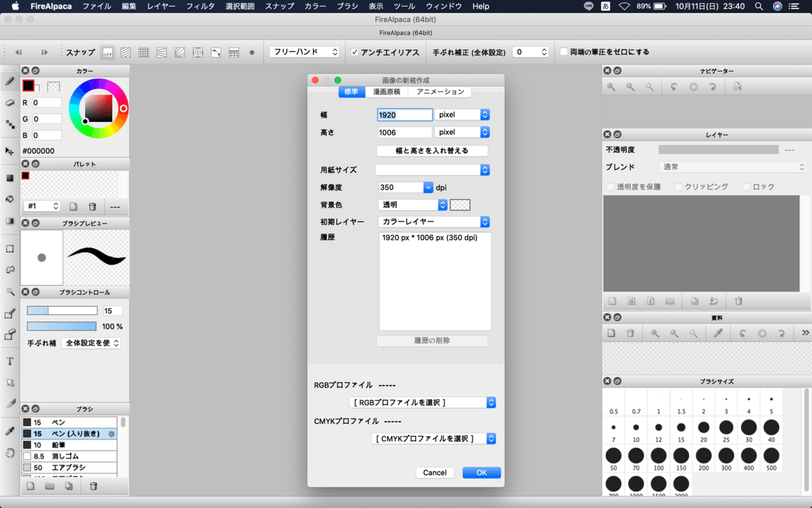Select the Select Pen tool

coord(10,313)
